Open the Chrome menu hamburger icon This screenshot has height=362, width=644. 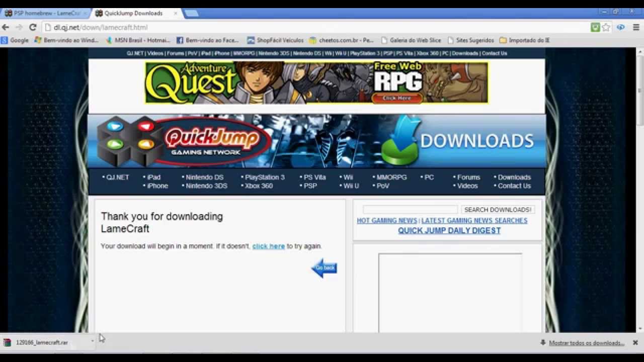pos(636,28)
